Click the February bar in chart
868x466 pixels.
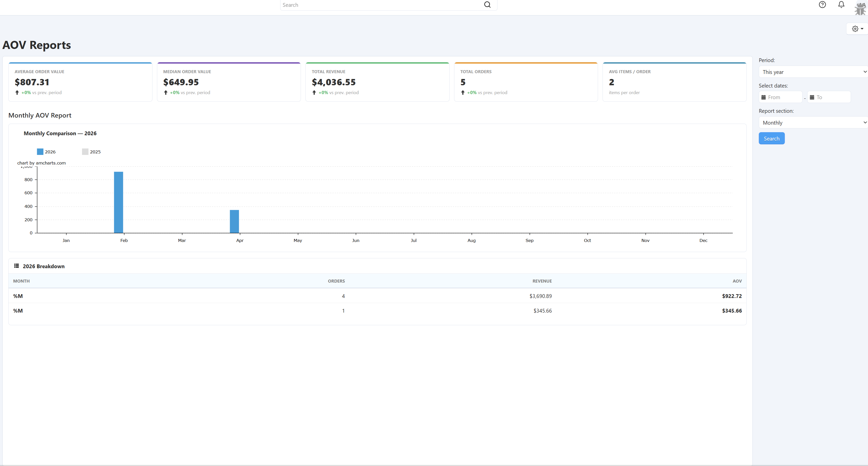tap(119, 202)
